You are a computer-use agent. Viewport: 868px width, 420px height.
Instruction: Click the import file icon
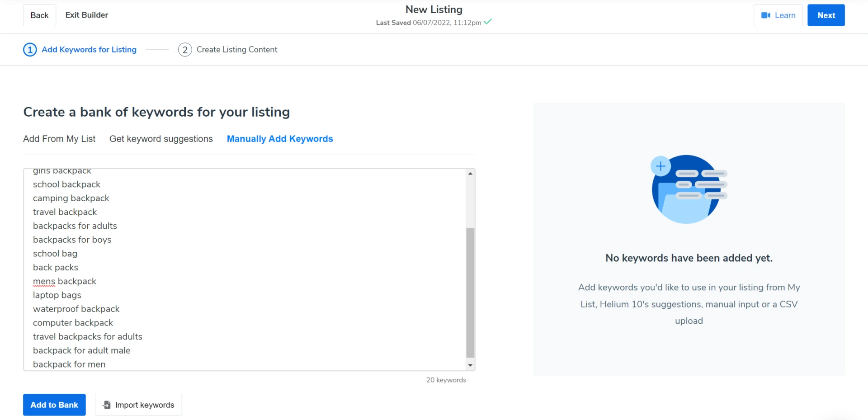tap(107, 405)
